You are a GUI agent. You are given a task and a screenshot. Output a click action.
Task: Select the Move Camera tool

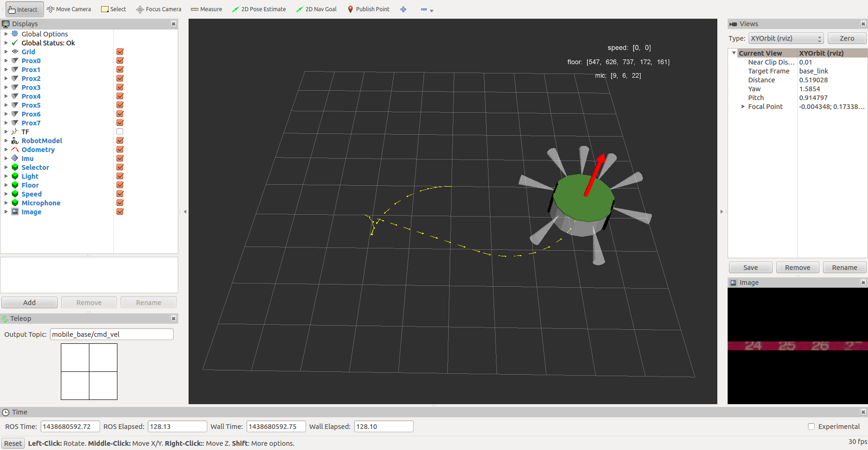click(x=69, y=9)
